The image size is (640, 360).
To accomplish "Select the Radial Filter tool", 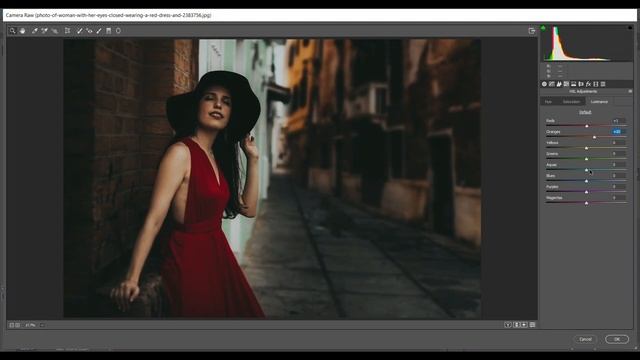I will pos(118,31).
